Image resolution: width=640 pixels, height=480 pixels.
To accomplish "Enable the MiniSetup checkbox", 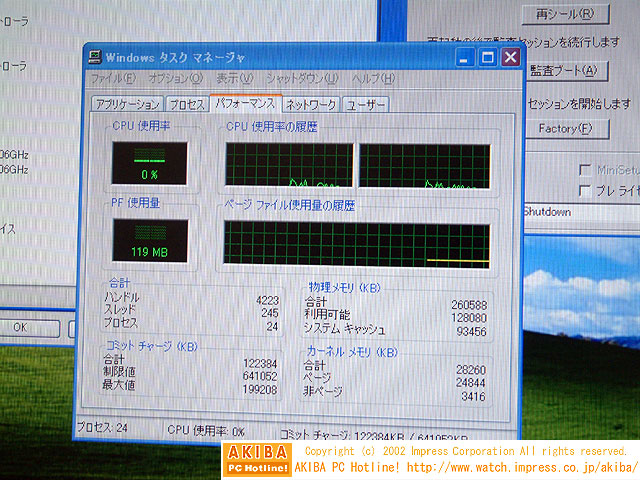I will pyautogui.click(x=585, y=170).
